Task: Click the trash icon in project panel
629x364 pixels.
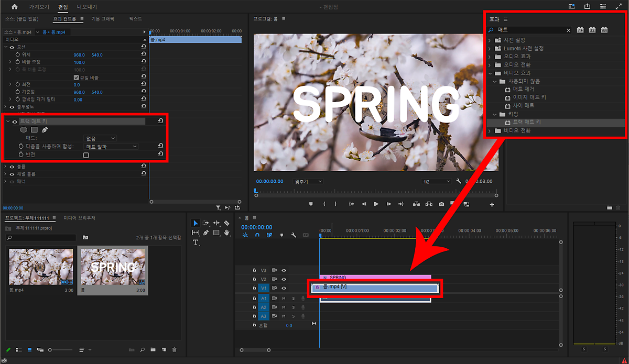Action: pos(175,349)
